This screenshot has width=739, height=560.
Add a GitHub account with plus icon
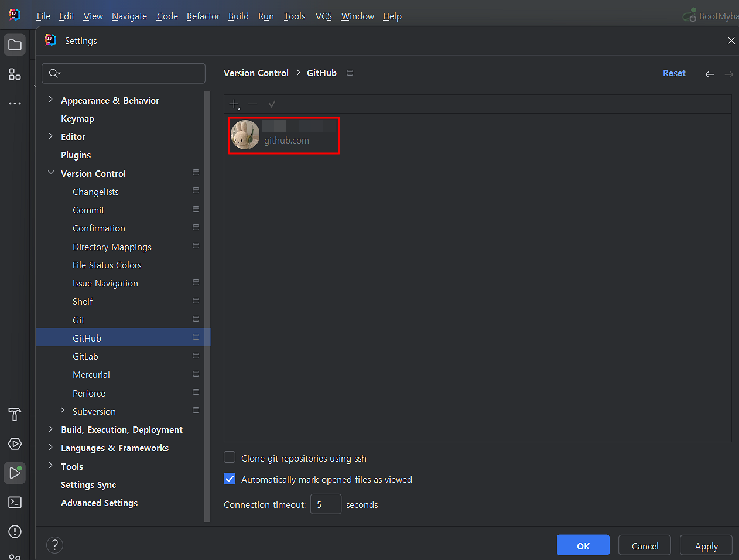[234, 104]
